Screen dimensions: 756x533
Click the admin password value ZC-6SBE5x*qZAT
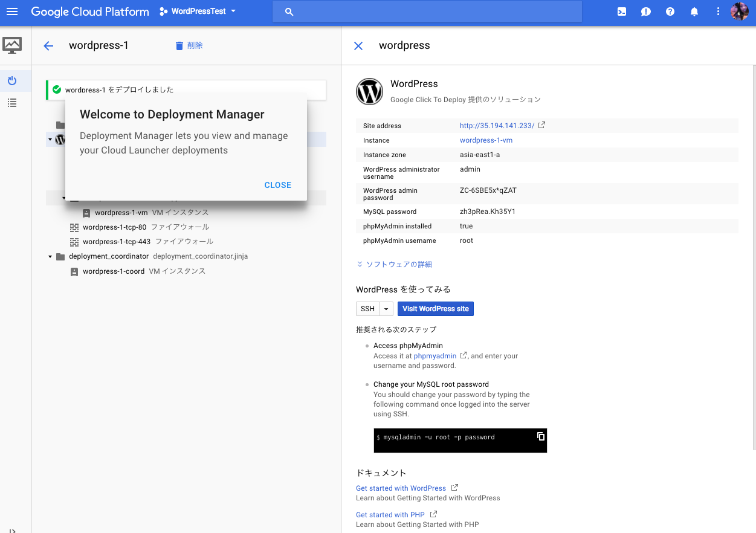(488, 190)
